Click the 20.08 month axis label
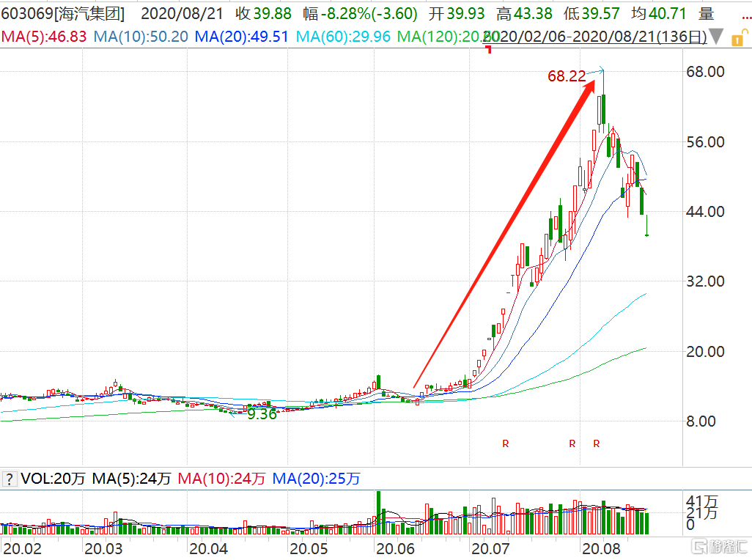The width and height of the screenshot is (752, 560). pos(601,548)
